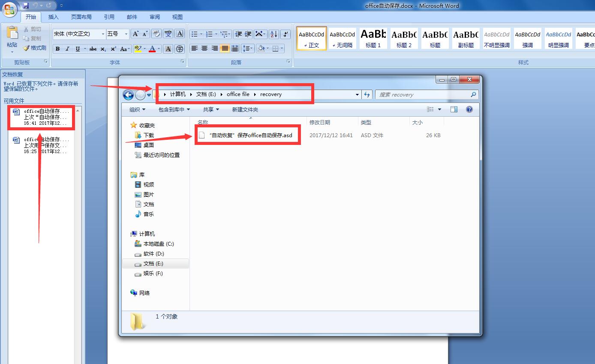
Task: Toggle Italic formatting
Action: (x=67, y=49)
